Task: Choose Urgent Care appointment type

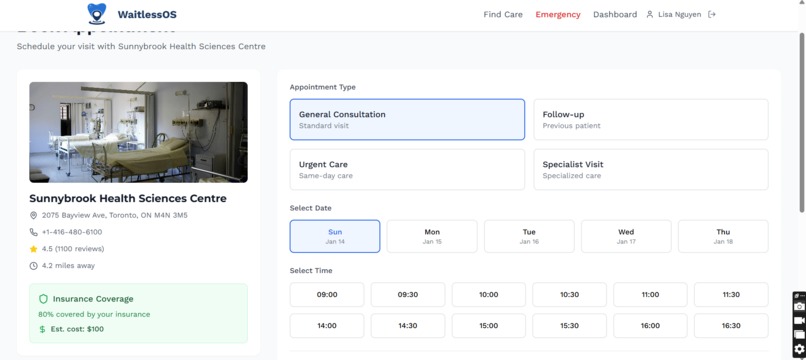Action: [x=407, y=170]
